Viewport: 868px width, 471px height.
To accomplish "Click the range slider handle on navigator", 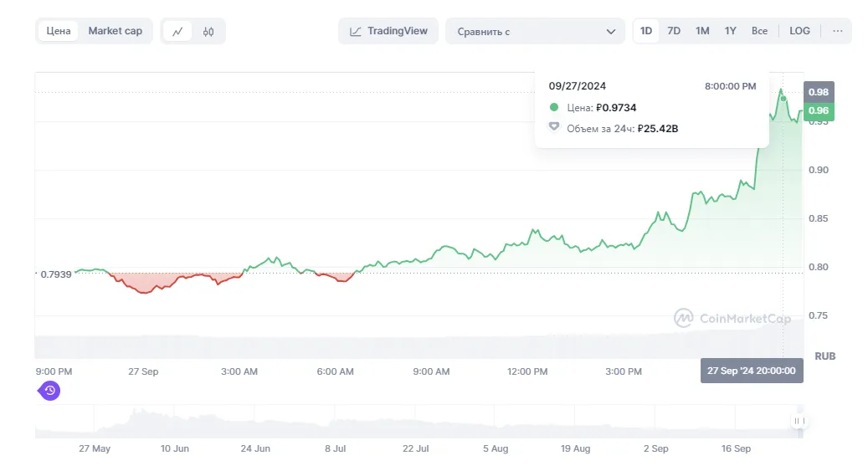I will [x=799, y=421].
